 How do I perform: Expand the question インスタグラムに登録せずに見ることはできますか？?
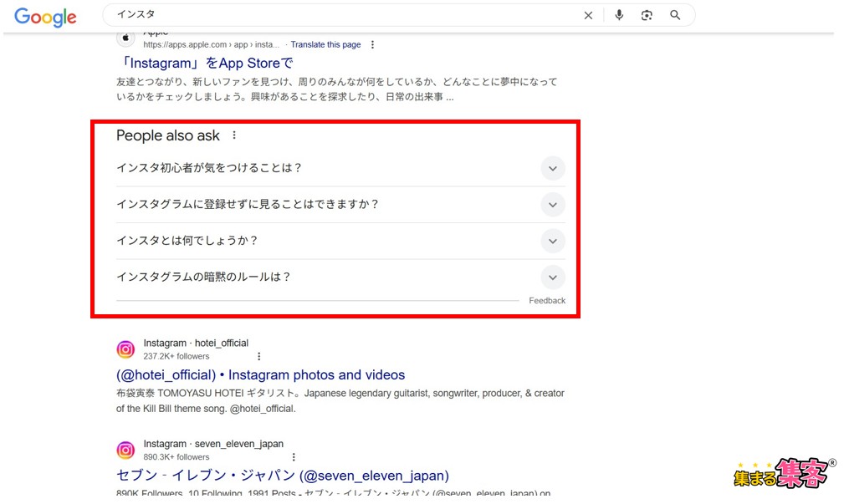point(340,205)
